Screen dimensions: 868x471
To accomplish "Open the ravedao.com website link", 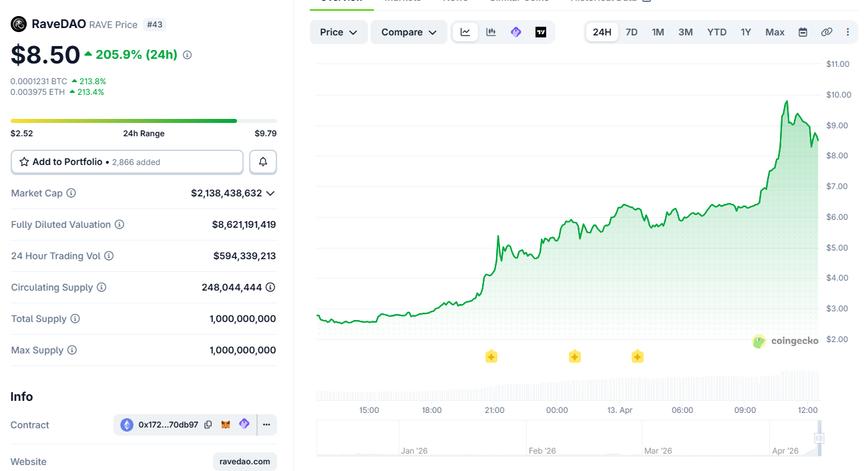I will [245, 462].
